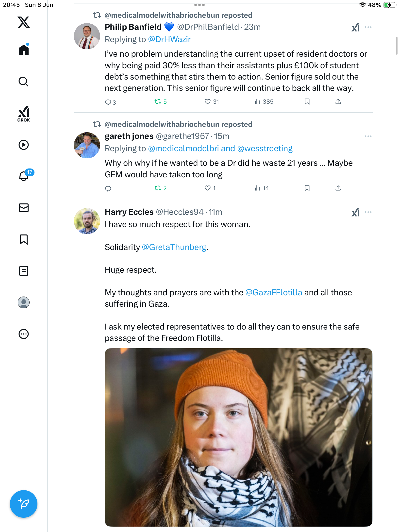The width and height of the screenshot is (399, 532).
Task: Go to the Home feed
Action: pos(24,50)
